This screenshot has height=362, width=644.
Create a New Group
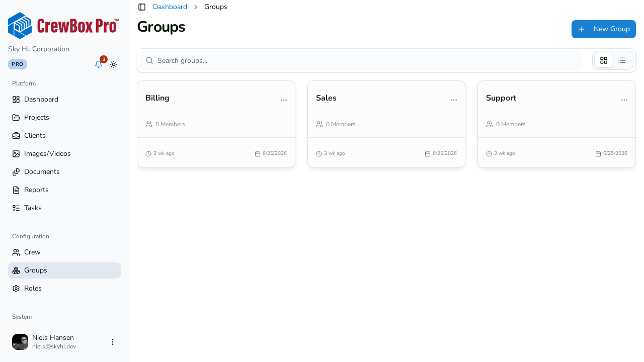tap(604, 29)
